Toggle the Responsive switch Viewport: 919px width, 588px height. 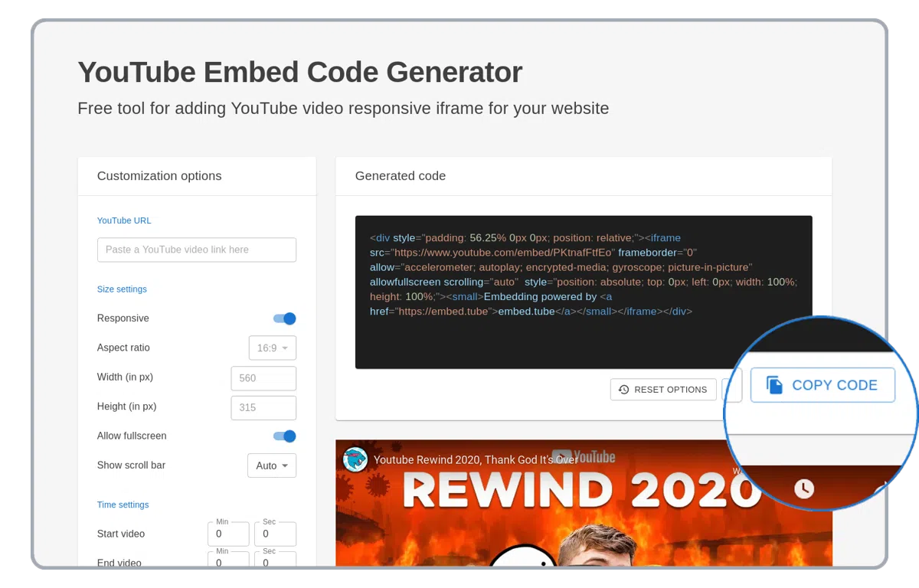(x=284, y=318)
